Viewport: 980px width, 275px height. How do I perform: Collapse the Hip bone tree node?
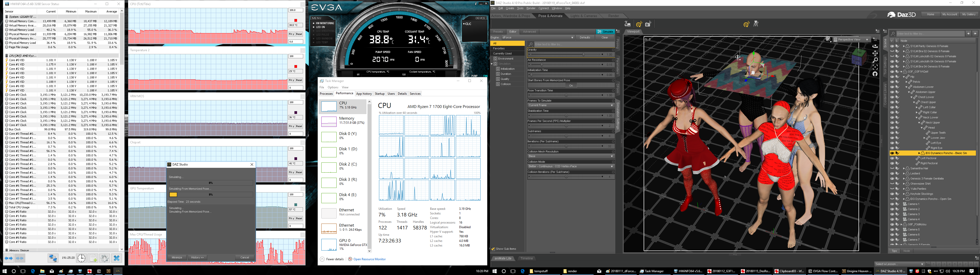(x=904, y=77)
